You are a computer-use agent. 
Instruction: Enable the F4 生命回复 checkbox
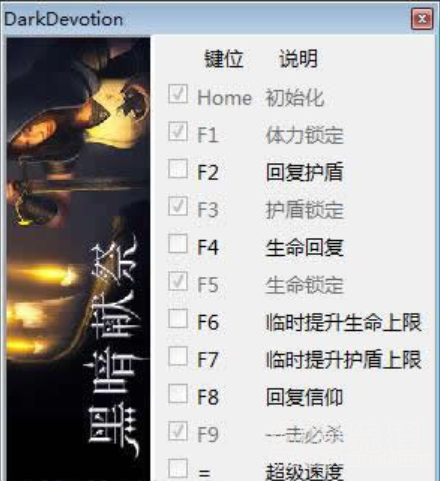pyautogui.click(x=178, y=243)
